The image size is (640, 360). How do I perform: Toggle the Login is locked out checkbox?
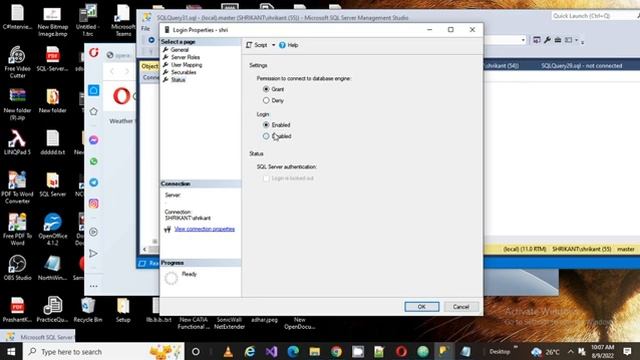pyautogui.click(x=266, y=178)
